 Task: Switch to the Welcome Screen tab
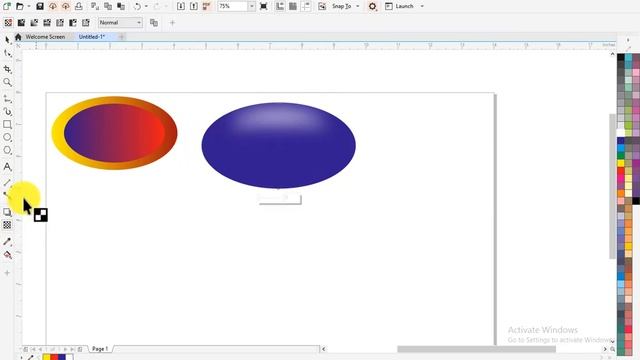coord(45,37)
